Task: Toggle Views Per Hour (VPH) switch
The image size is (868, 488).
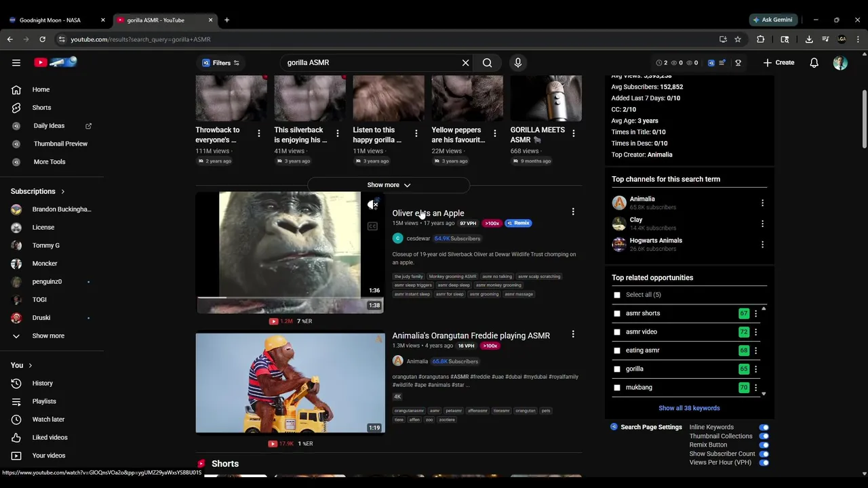Action: (x=764, y=463)
